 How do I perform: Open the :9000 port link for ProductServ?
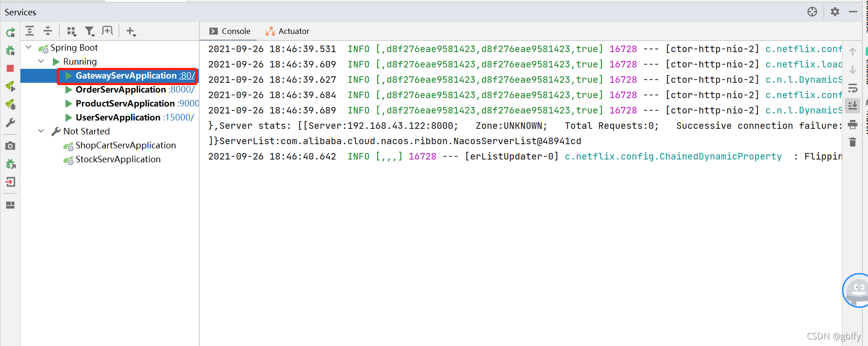[188, 104]
